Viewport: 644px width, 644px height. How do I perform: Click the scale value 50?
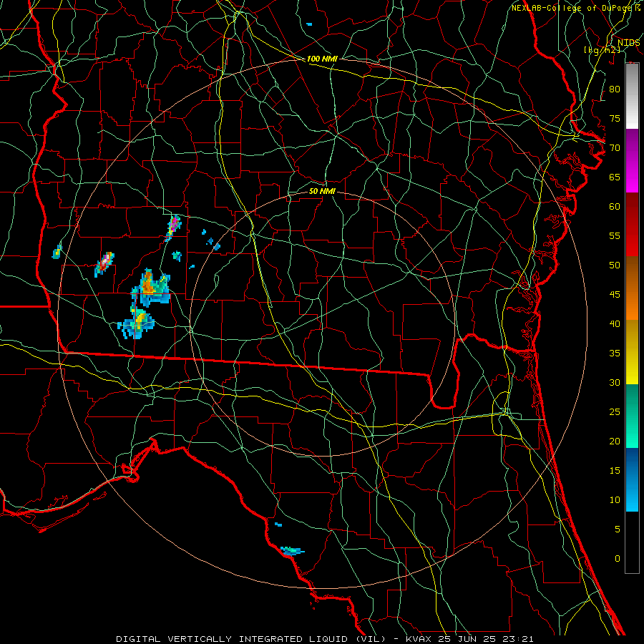click(x=615, y=265)
